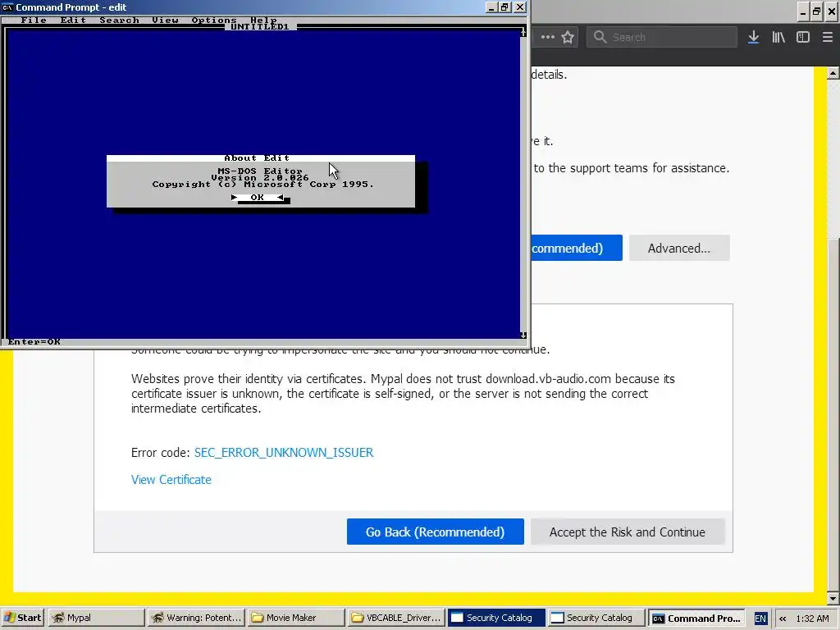Click the EN language indicator

pos(760,619)
